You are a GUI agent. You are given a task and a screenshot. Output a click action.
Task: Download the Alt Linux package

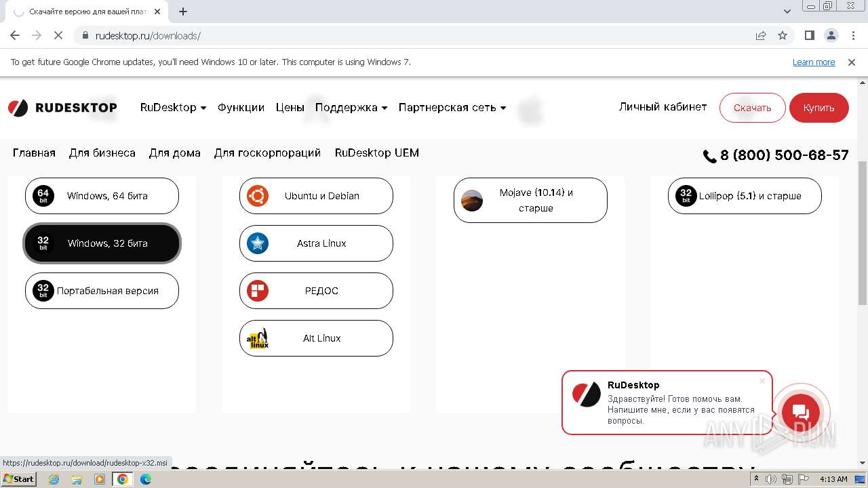click(316, 338)
